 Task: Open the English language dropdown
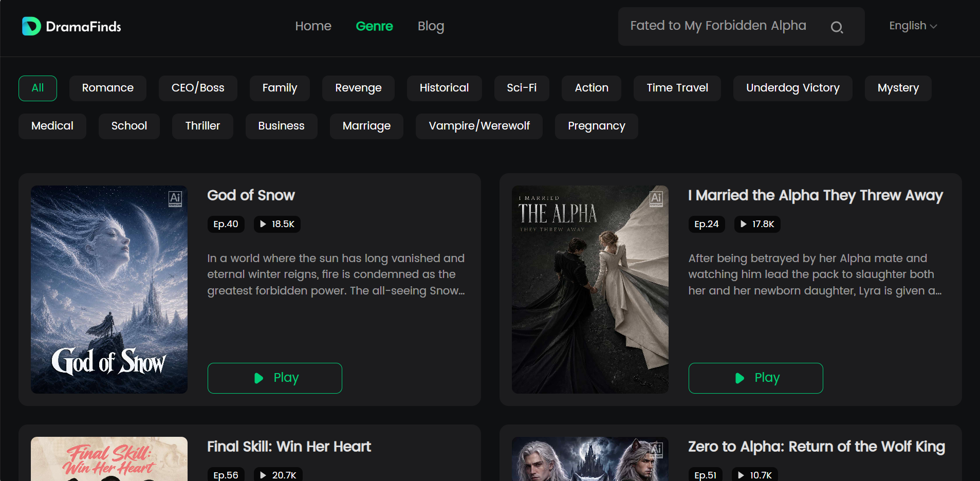click(913, 26)
